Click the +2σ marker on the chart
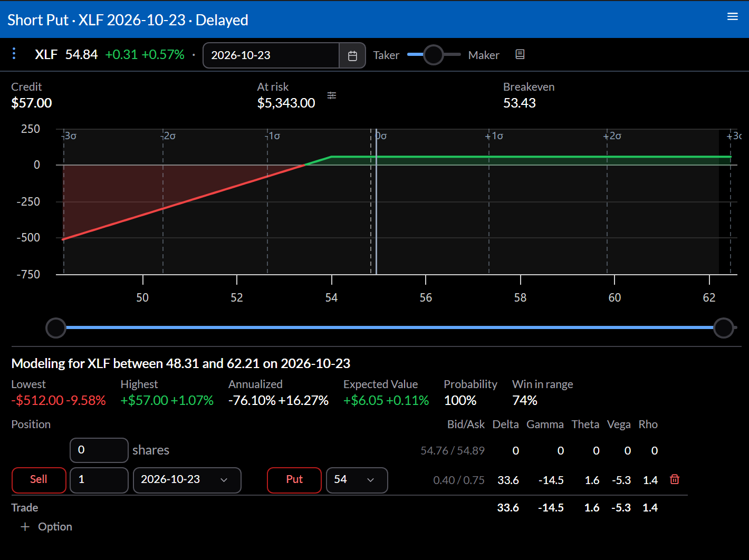The height and width of the screenshot is (560, 749). tap(612, 136)
